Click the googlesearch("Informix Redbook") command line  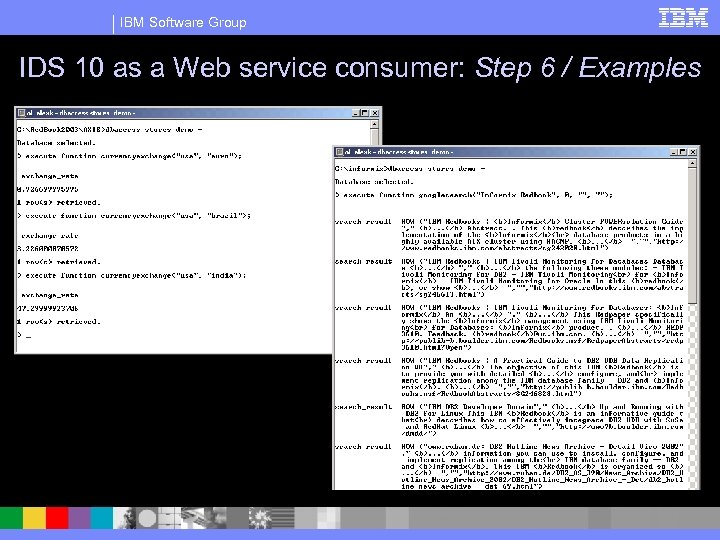473,195
